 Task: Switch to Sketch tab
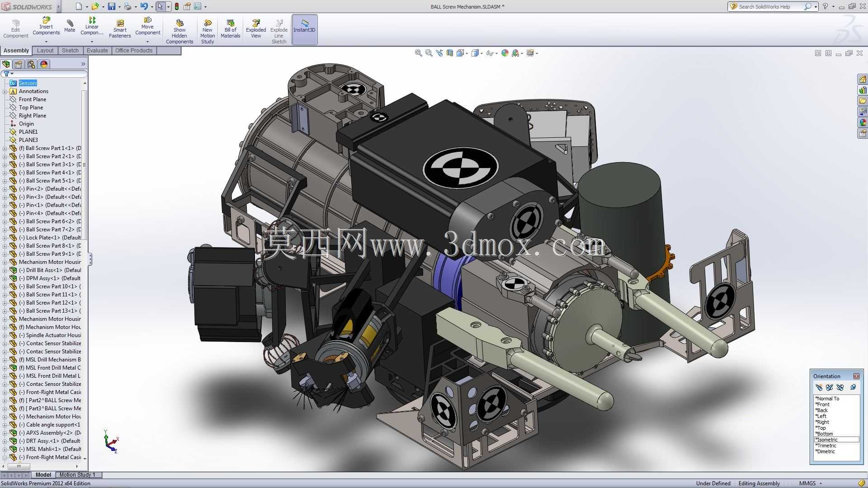tap(70, 51)
